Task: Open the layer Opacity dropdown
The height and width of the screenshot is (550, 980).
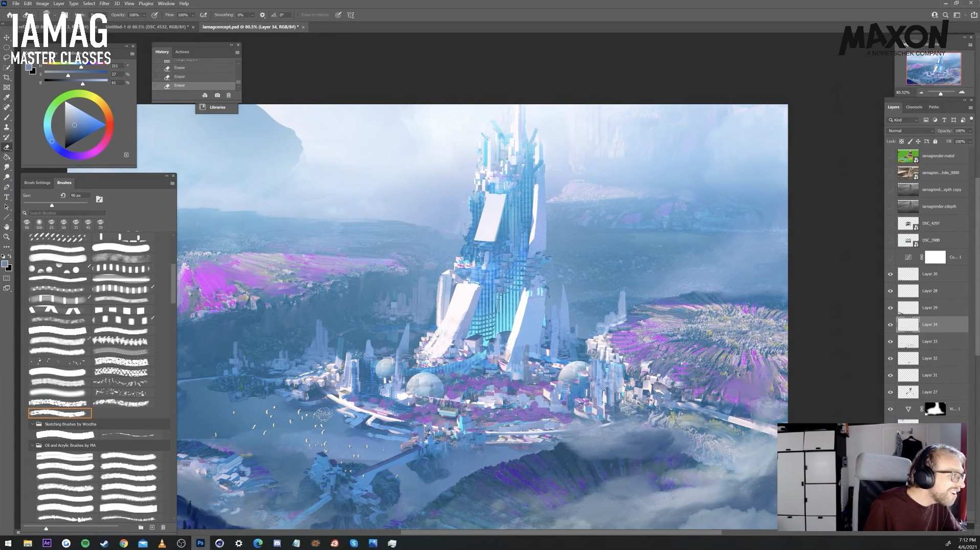Action: [x=970, y=130]
